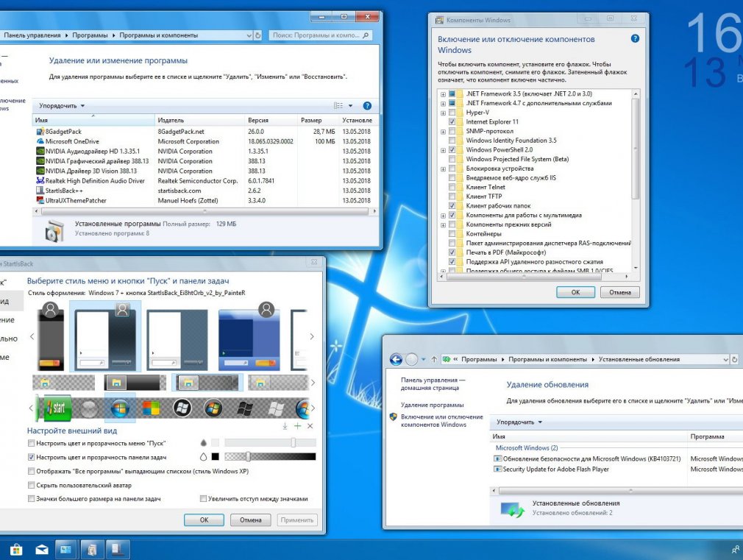Expand Windows PowerShell 2.0 node
The image size is (743, 560).
(443, 150)
